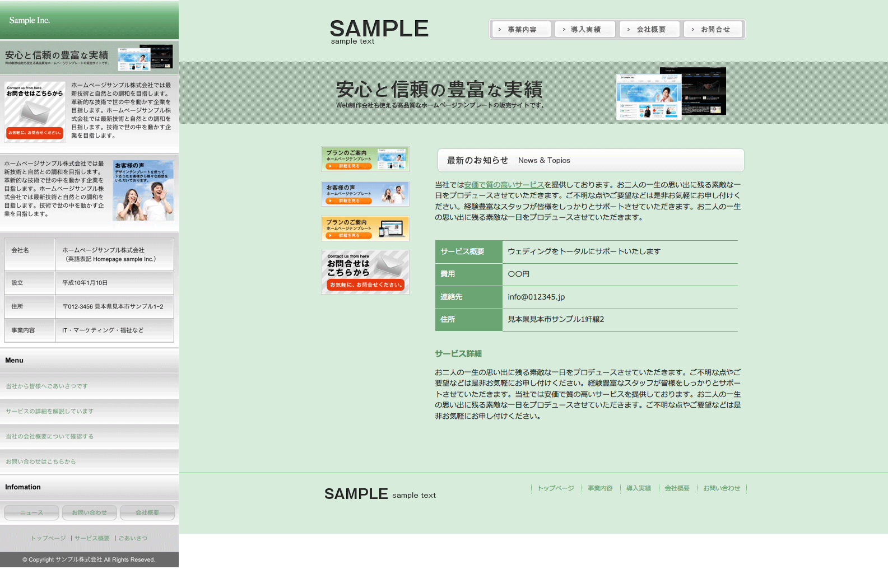Open 当社から皆様へごあいさつです menu link
888x588 pixels.
pos(47,386)
